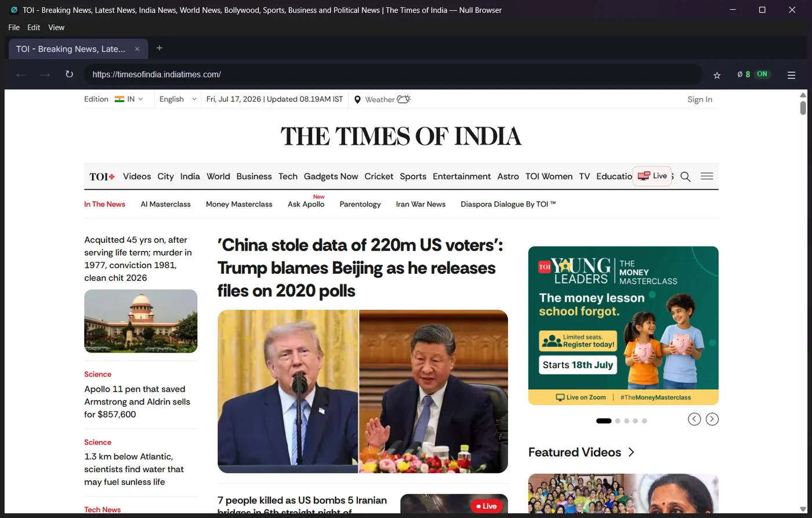Open the blocked count shield indicator
Screen dimensions: 812x518
[x=744, y=74]
